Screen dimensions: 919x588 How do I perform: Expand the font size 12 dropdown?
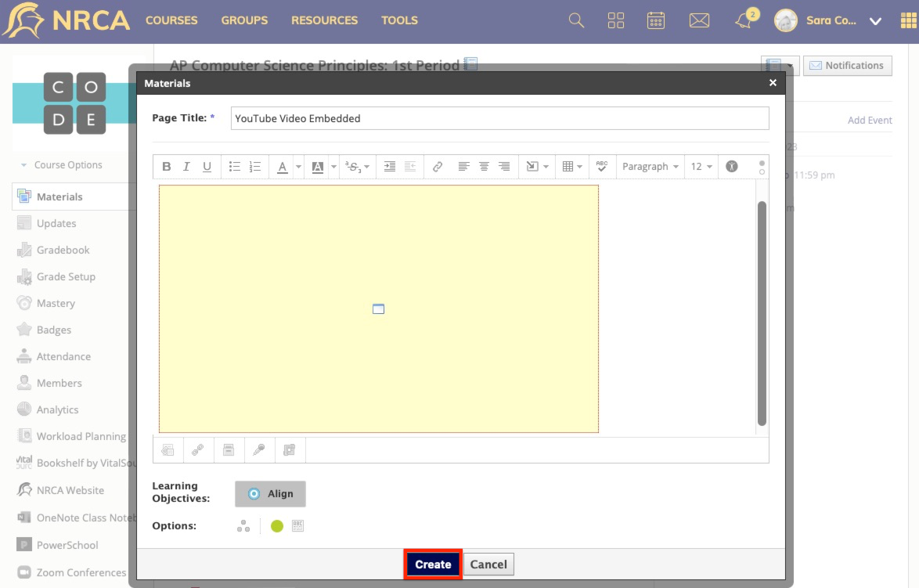pos(701,166)
